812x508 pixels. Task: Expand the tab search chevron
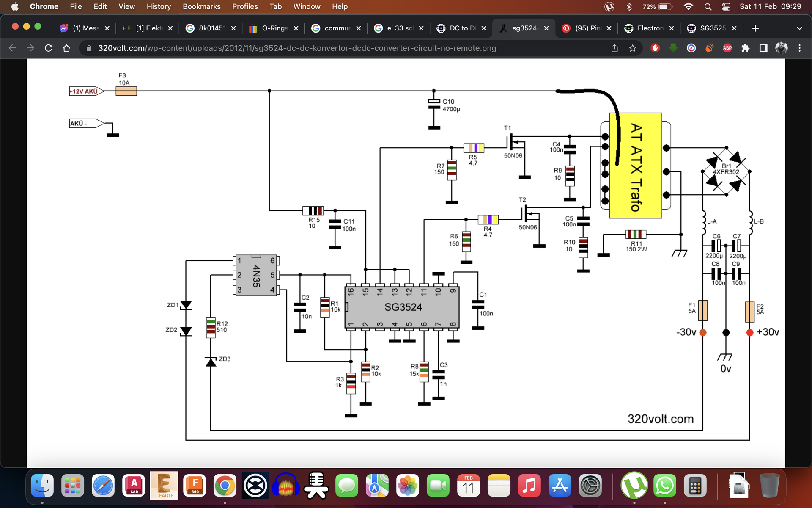click(x=799, y=28)
